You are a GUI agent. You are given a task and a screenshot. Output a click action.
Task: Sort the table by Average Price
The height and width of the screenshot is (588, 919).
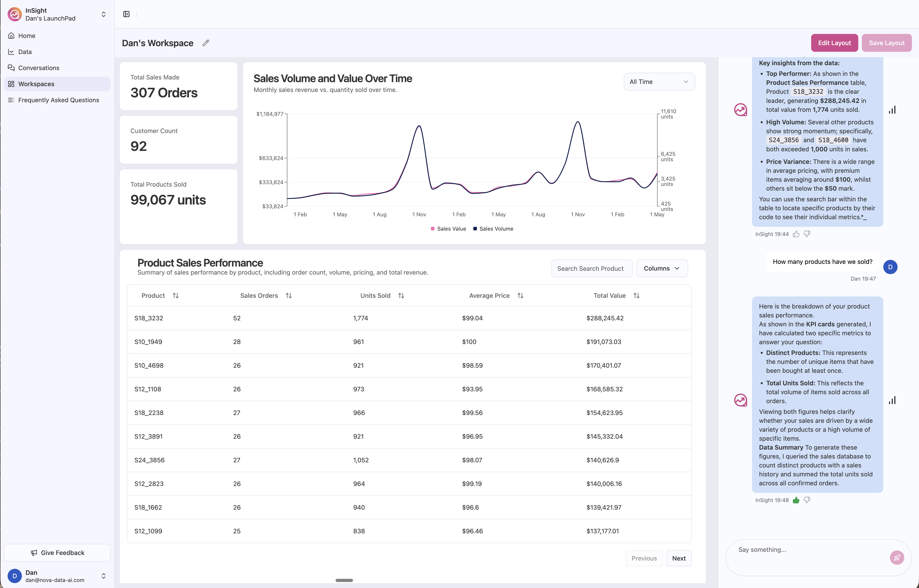(x=520, y=296)
